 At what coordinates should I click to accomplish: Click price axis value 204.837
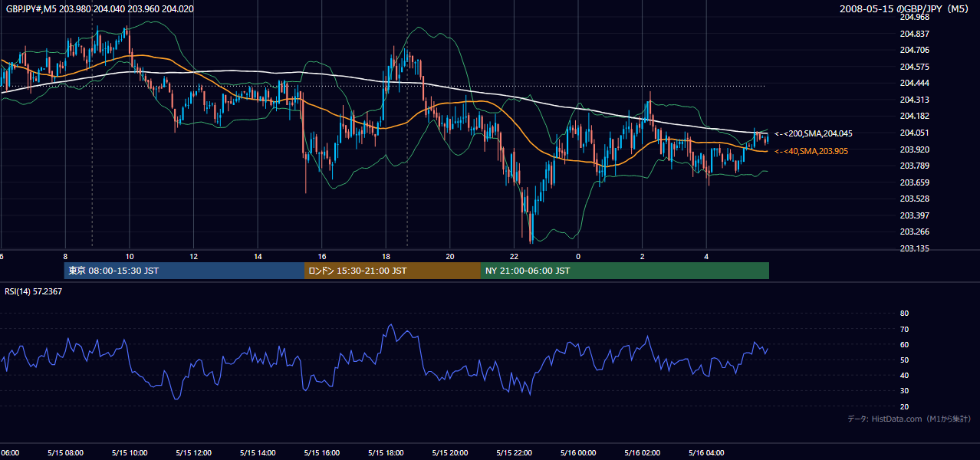pyautogui.click(x=914, y=34)
